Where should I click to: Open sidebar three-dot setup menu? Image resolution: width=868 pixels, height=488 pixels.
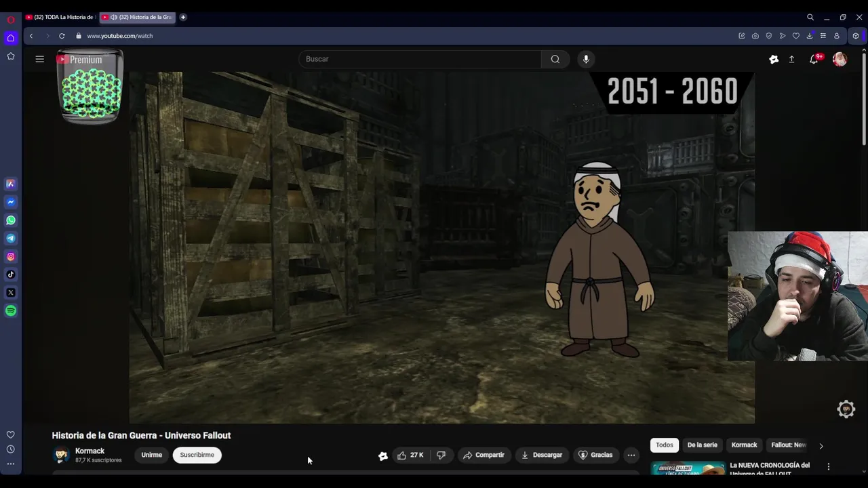(11, 464)
